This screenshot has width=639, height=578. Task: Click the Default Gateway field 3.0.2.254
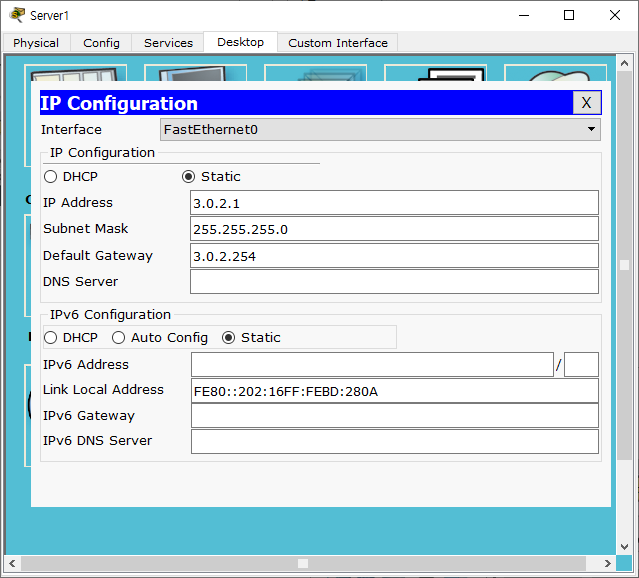tap(394, 256)
